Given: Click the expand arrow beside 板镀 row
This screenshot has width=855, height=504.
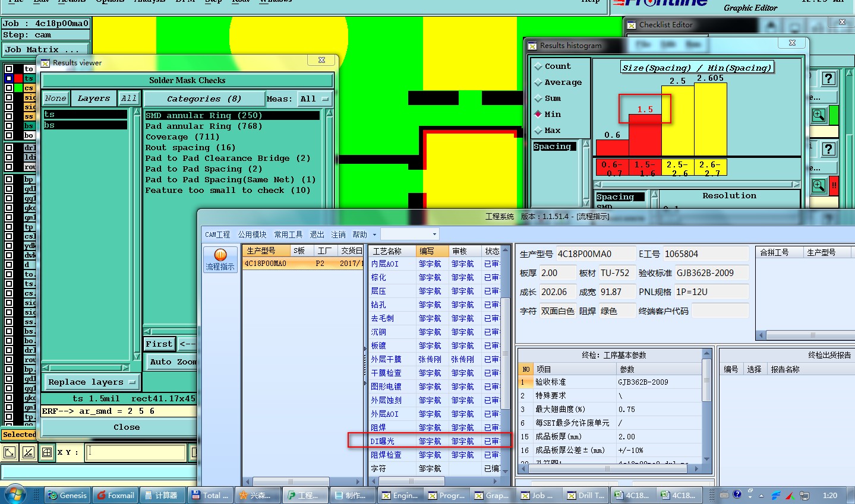Looking at the screenshot, I should click(x=365, y=347).
